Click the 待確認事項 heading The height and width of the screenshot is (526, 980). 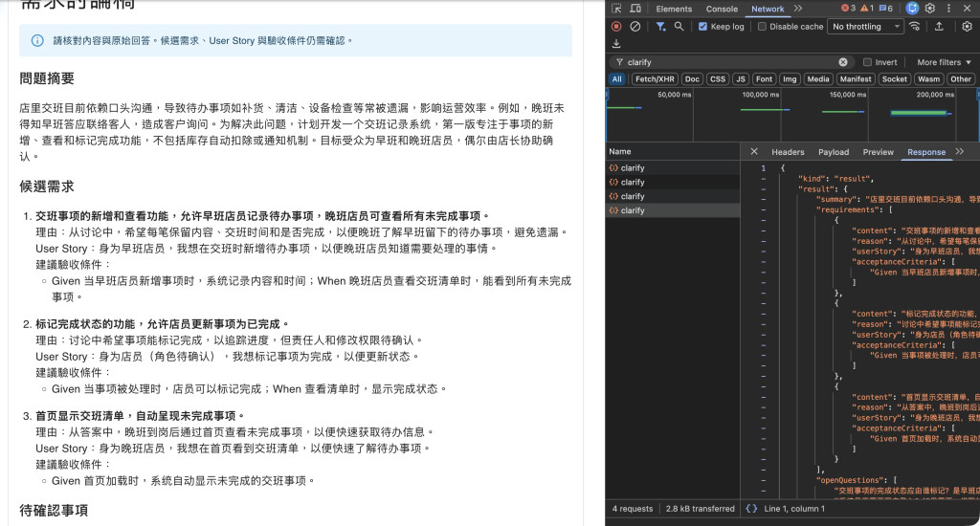pos(54,511)
